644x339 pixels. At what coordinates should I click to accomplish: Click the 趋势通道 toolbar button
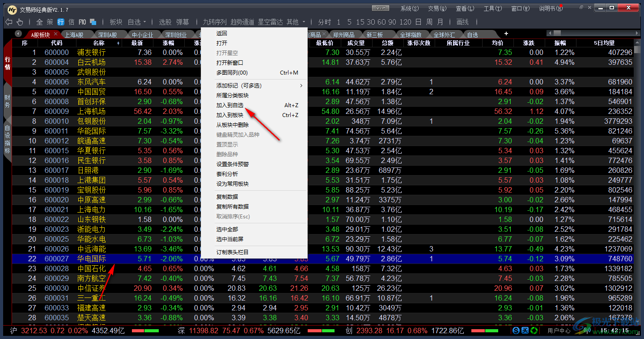[242, 22]
